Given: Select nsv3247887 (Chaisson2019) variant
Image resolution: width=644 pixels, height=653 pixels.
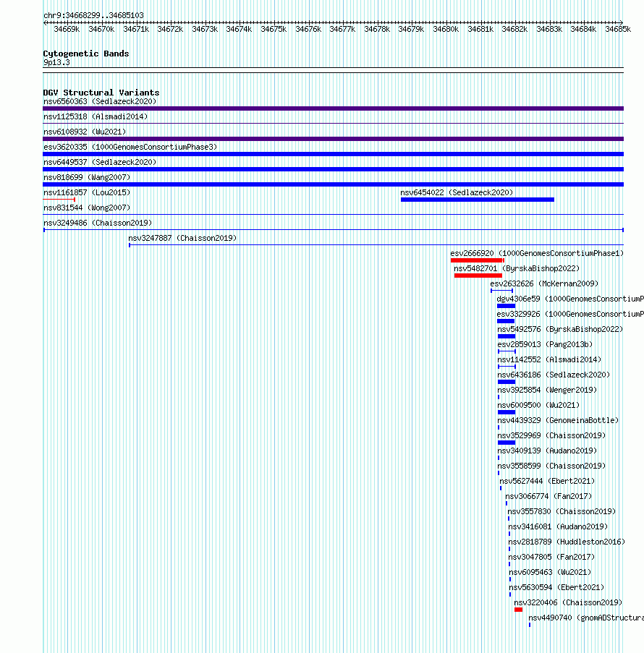Looking at the screenshot, I should 182,238.
